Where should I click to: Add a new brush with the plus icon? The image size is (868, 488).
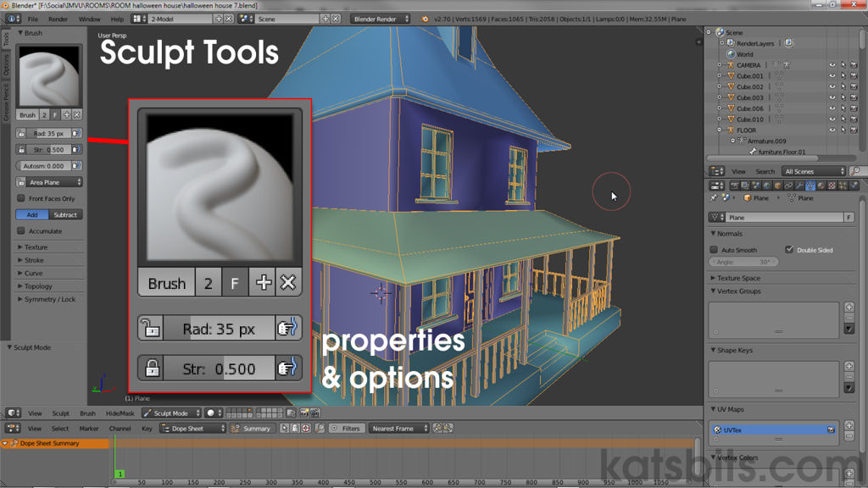(66, 114)
